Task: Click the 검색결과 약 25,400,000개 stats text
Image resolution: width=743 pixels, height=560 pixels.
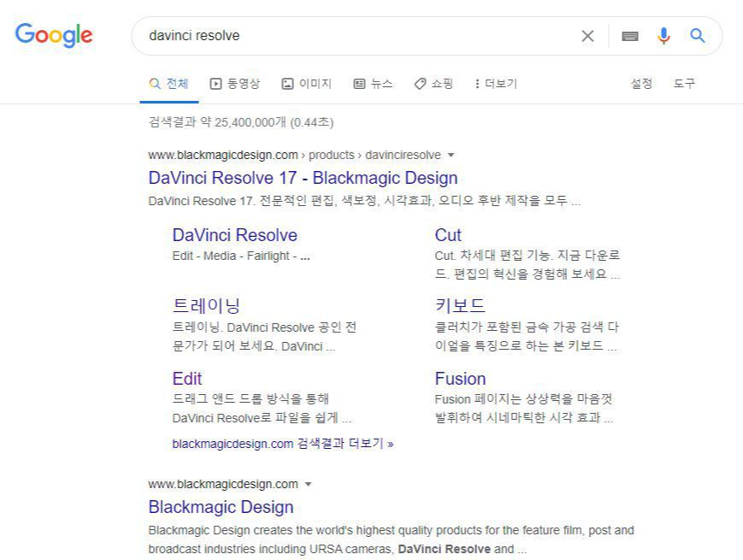Action: click(x=241, y=122)
